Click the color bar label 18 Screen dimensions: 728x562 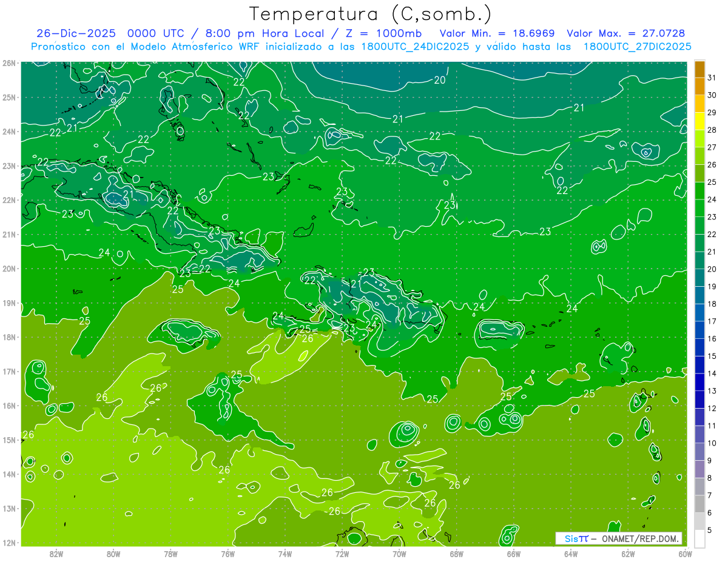(712, 304)
